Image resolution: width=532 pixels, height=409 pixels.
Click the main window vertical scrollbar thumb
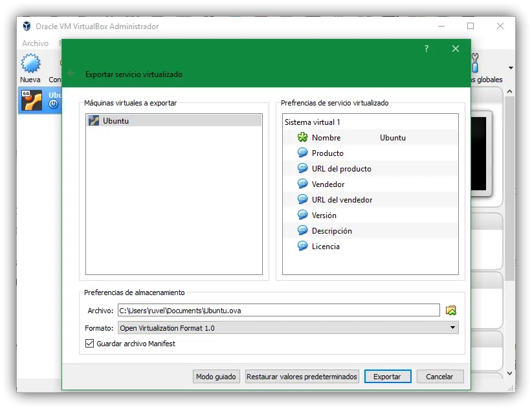509,188
